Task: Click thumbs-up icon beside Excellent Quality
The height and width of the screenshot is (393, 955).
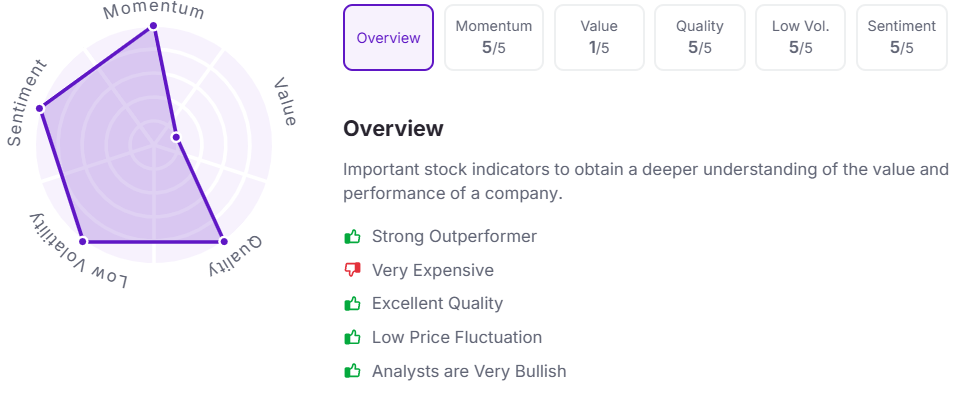Action: 352,303
